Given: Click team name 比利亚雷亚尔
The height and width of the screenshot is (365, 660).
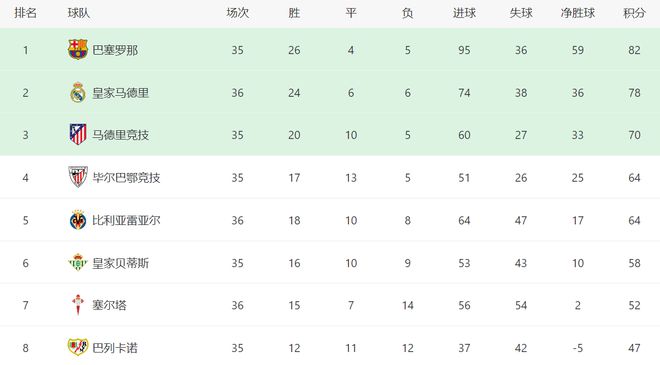Looking at the screenshot, I should [126, 220].
